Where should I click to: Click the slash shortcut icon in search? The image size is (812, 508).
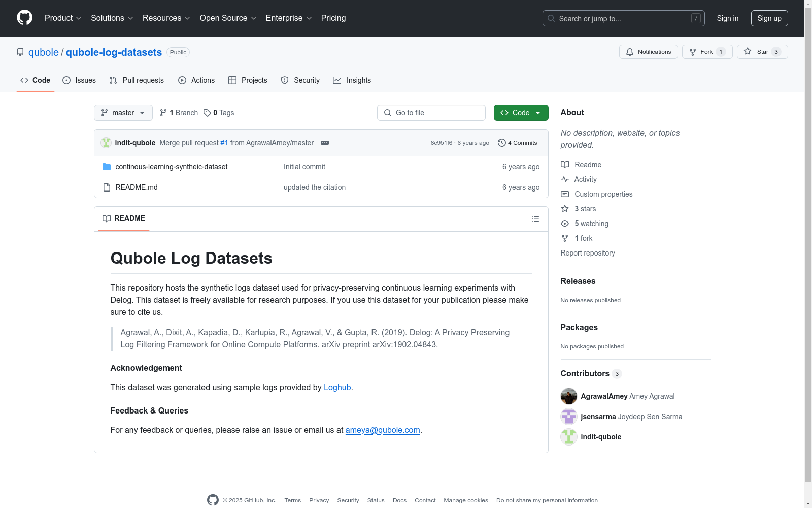coord(696,18)
